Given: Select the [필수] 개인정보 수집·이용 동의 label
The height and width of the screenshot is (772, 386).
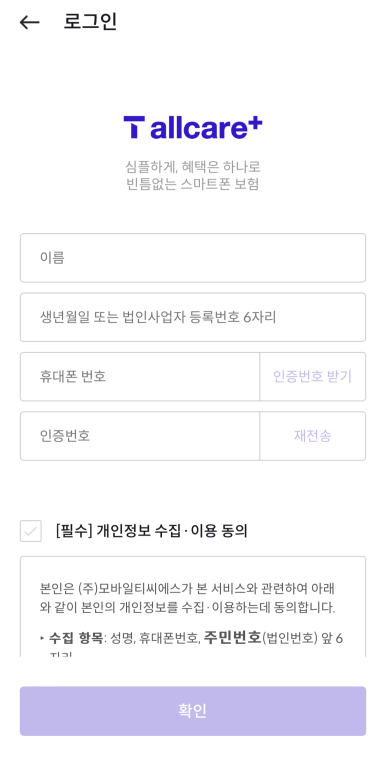Looking at the screenshot, I should [152, 531].
